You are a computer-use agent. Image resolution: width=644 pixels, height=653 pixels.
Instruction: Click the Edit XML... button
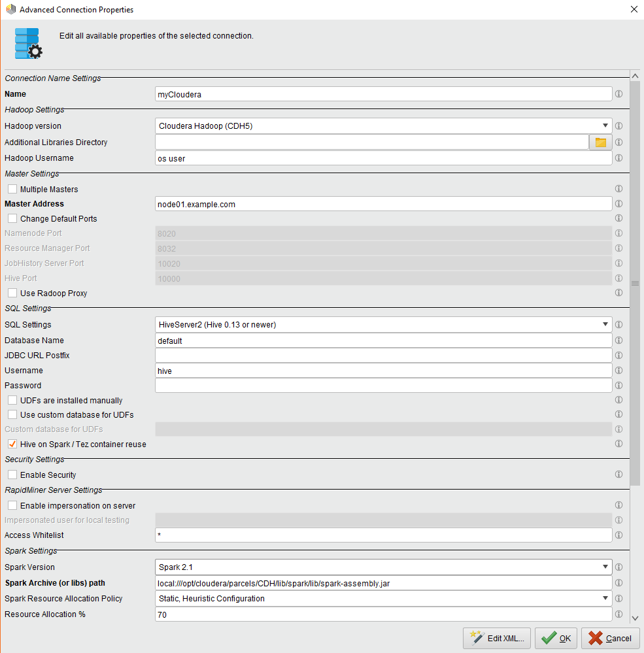[x=497, y=639]
